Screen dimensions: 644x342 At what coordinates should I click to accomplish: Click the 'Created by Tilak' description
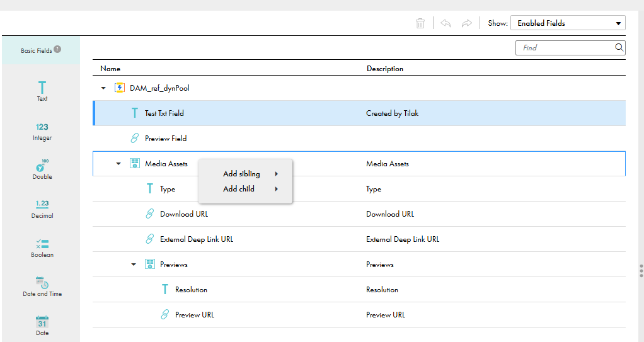coord(392,113)
